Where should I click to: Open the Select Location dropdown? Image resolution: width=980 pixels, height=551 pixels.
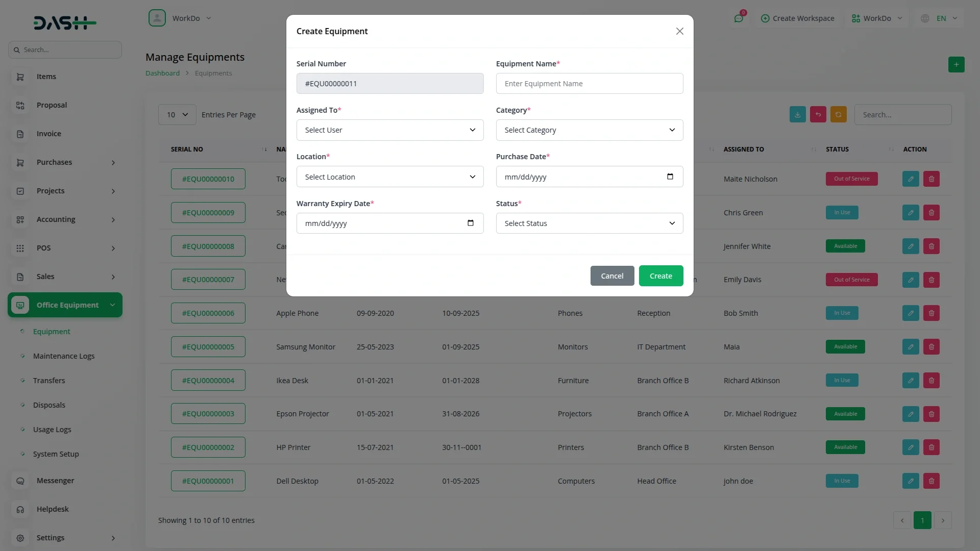pyautogui.click(x=389, y=177)
